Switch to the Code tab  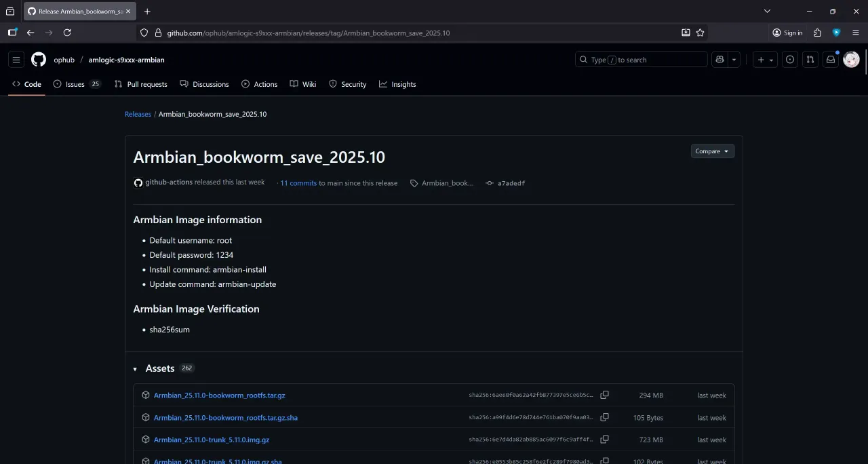26,84
